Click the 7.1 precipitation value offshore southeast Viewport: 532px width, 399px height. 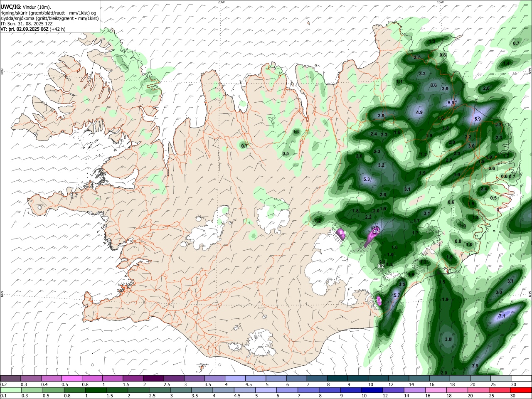pos(502,316)
